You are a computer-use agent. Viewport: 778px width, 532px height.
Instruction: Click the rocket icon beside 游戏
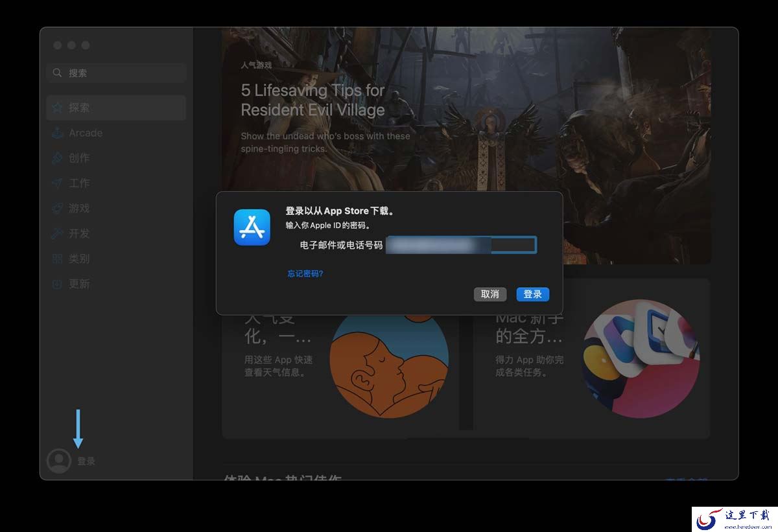(58, 209)
